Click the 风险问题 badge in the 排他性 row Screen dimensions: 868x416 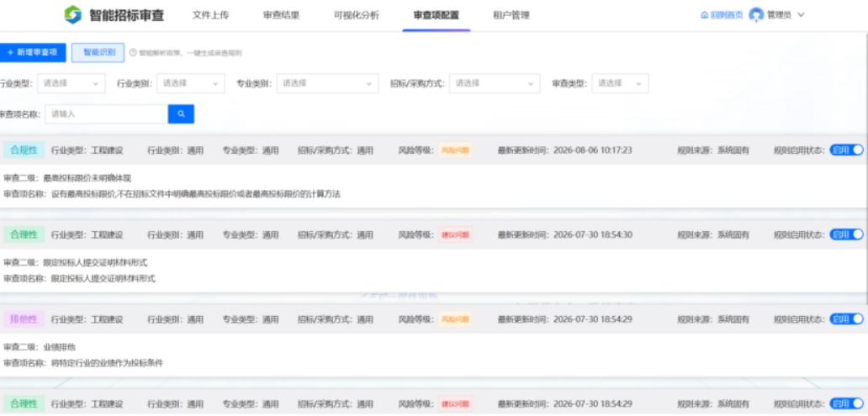[x=455, y=319]
